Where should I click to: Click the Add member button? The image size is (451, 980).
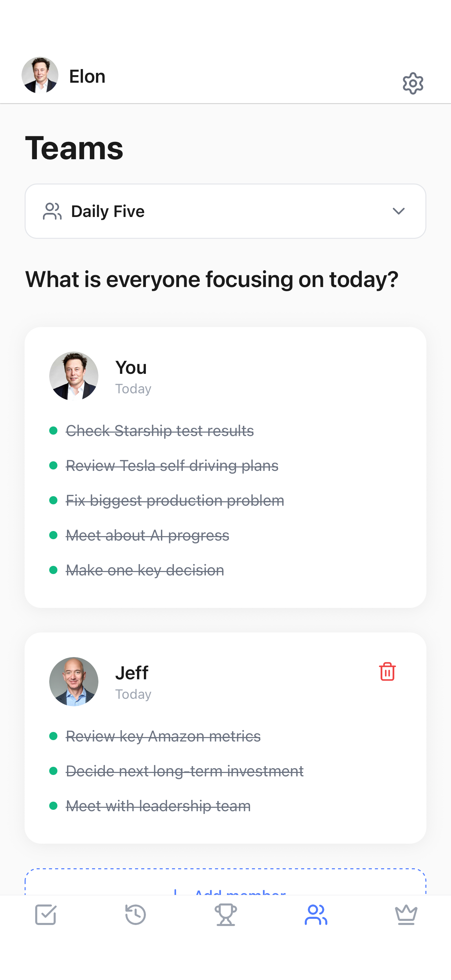[x=225, y=886]
